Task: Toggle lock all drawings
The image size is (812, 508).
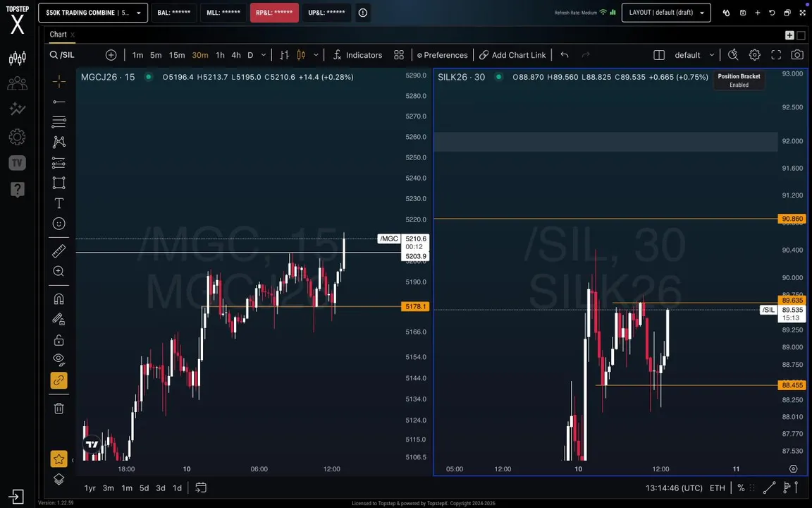Action: click(59, 340)
